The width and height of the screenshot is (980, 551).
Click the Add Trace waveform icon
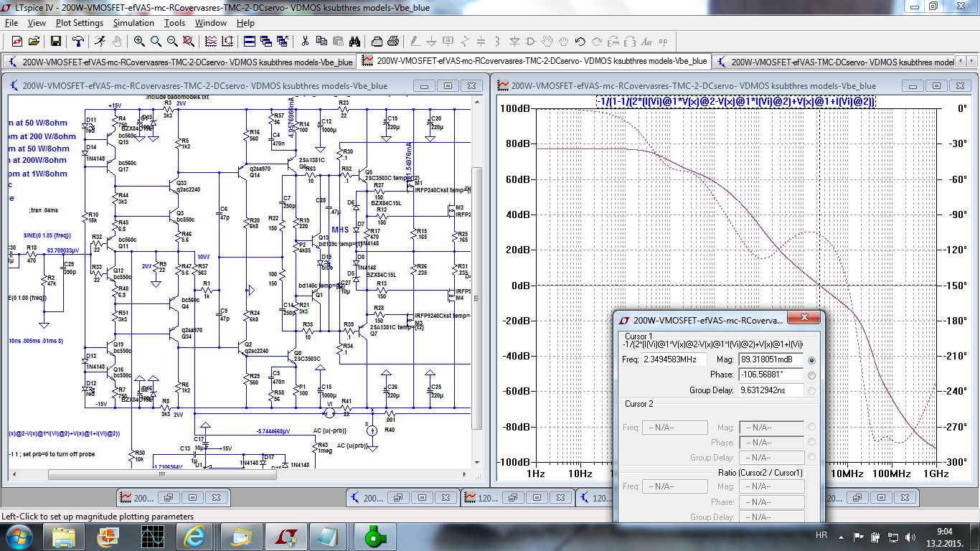[227, 41]
